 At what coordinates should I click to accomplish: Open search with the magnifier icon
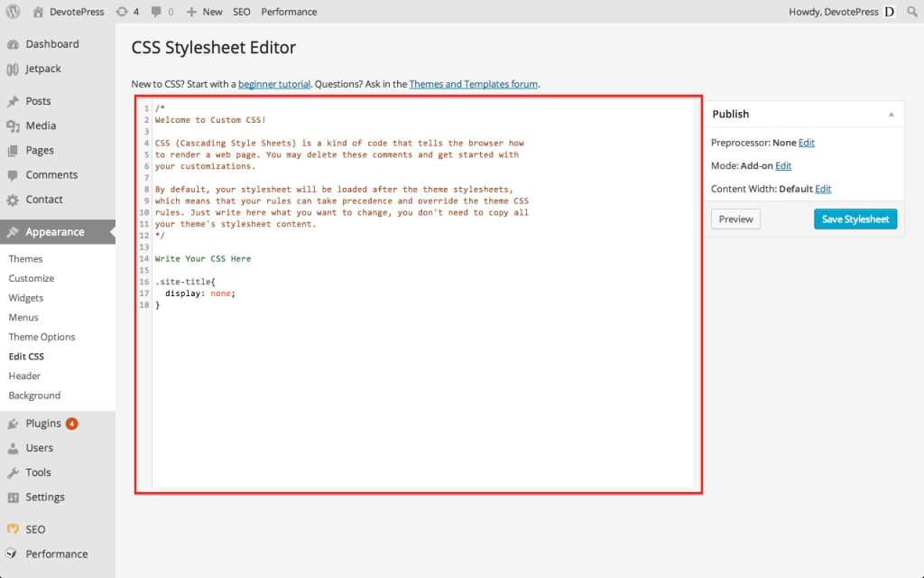912,12
